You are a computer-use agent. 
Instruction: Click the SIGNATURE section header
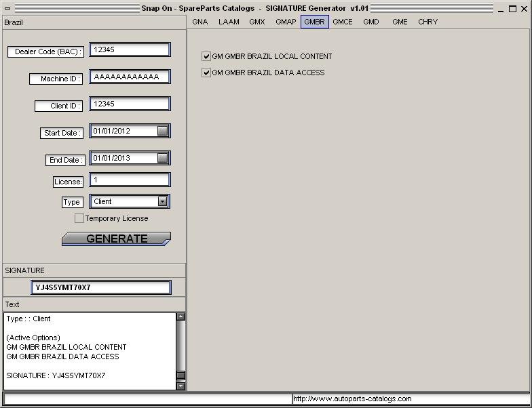click(94, 270)
